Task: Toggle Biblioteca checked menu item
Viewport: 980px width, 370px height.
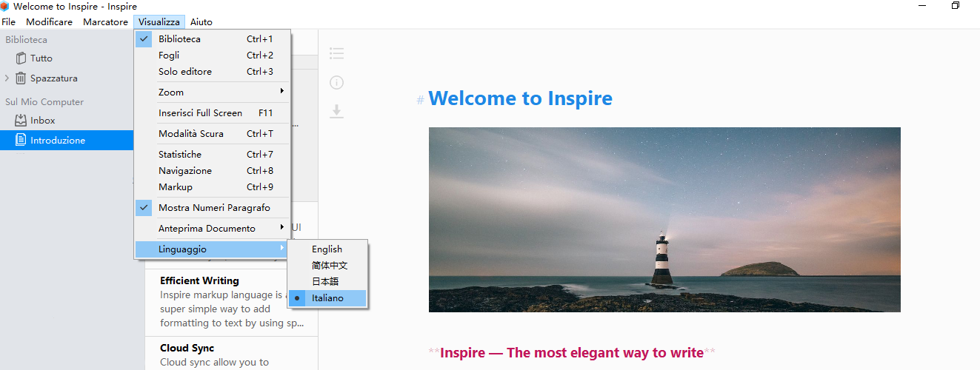Action: [x=213, y=39]
